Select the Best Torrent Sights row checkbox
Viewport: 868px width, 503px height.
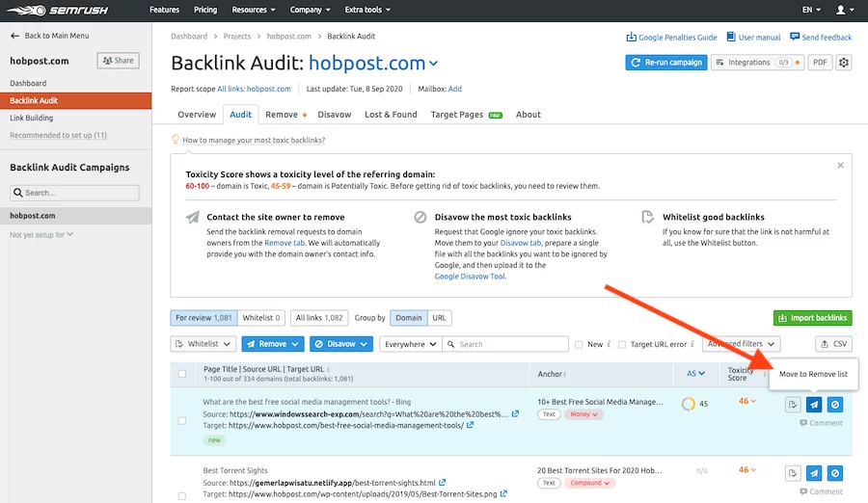point(182,496)
